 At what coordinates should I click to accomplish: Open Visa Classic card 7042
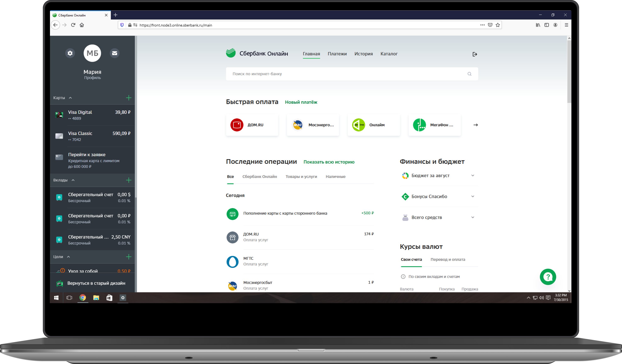click(92, 136)
